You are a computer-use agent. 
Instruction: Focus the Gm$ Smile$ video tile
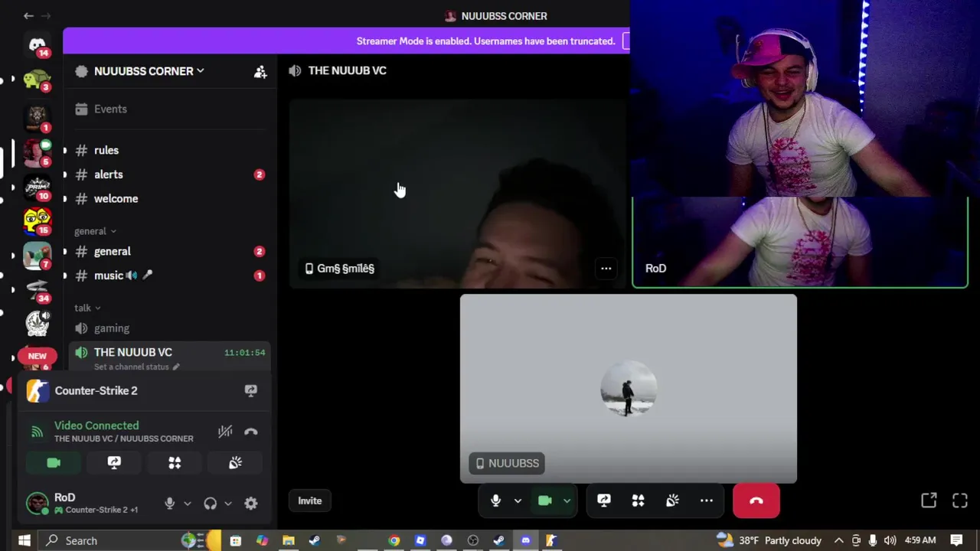coord(458,194)
